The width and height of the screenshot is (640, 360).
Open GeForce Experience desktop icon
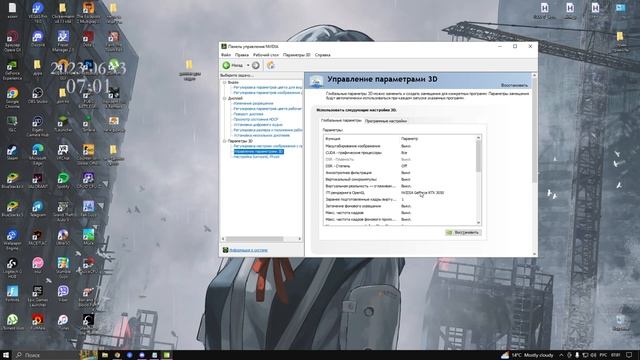coord(12,70)
